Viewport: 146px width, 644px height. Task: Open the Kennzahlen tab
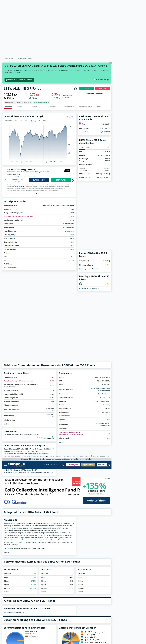click(x=69, y=107)
